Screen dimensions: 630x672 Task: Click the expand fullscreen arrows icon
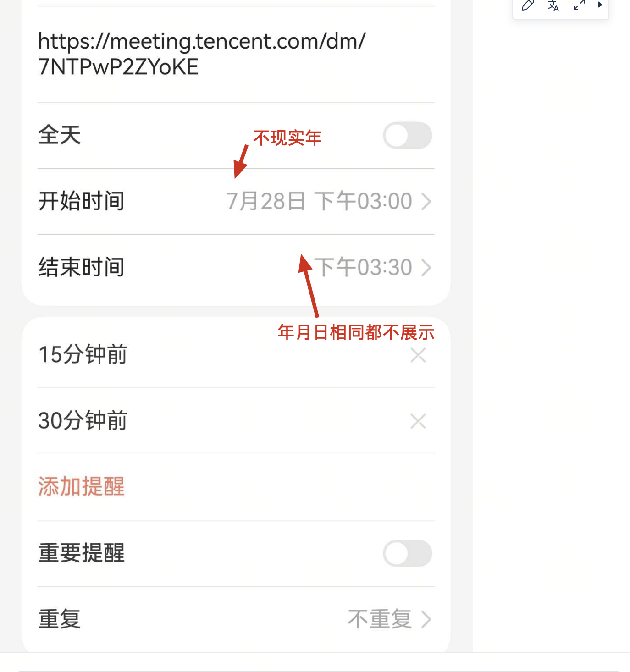coord(579,6)
